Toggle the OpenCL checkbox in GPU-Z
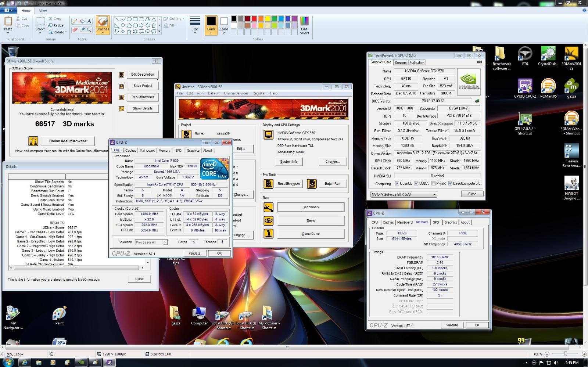This screenshot has height=367, width=588. tap(397, 184)
